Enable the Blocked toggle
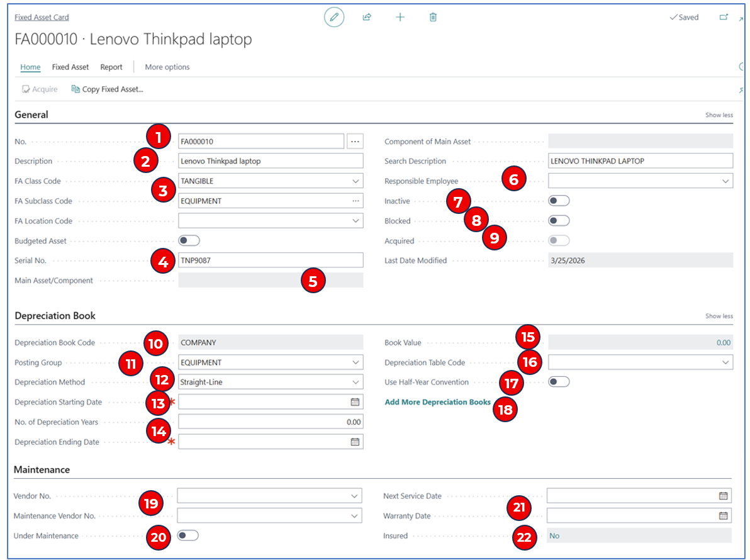This screenshot has width=750, height=560. pos(559,221)
